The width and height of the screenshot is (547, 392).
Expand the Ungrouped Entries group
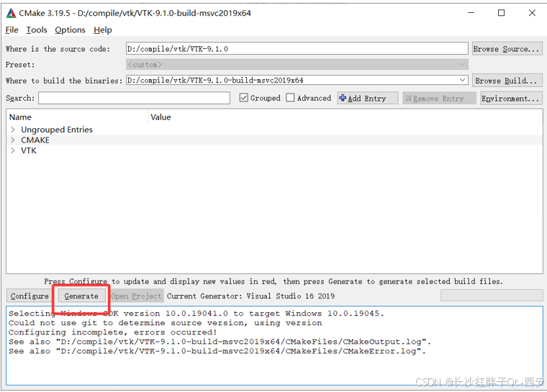[x=13, y=129]
